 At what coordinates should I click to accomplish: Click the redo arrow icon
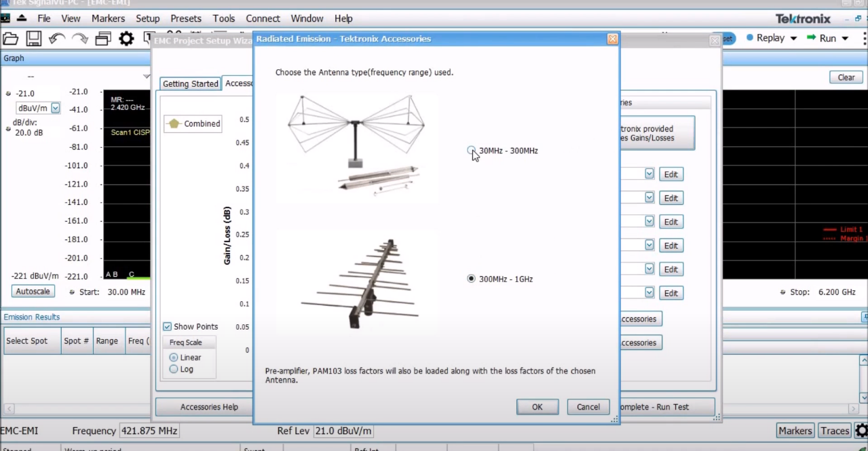pyautogui.click(x=79, y=39)
